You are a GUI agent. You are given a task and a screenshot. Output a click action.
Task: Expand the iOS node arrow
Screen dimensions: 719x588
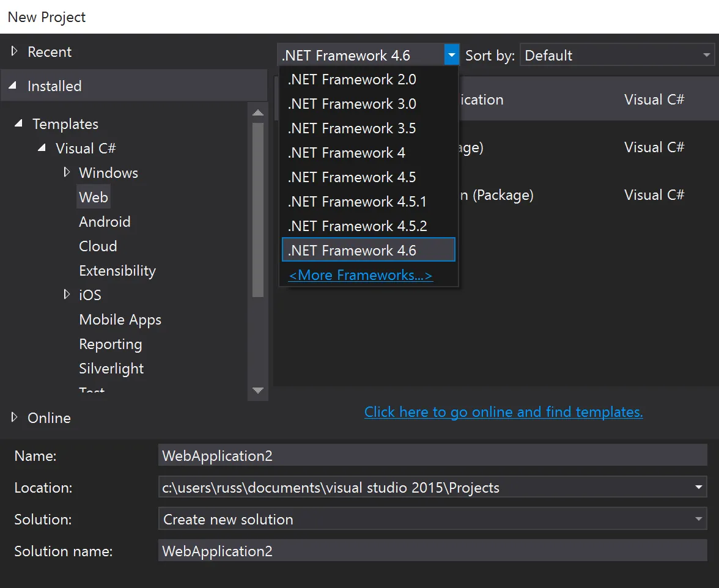pos(67,295)
